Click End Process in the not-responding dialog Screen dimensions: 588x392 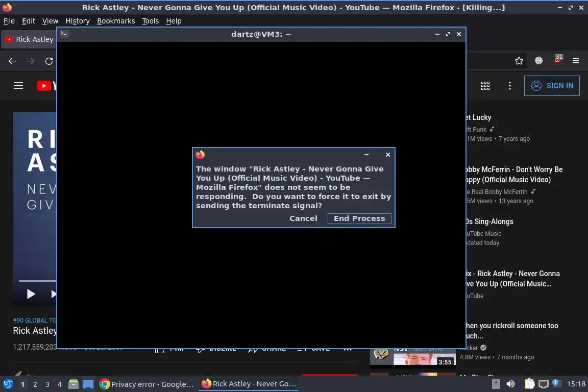[x=359, y=218]
